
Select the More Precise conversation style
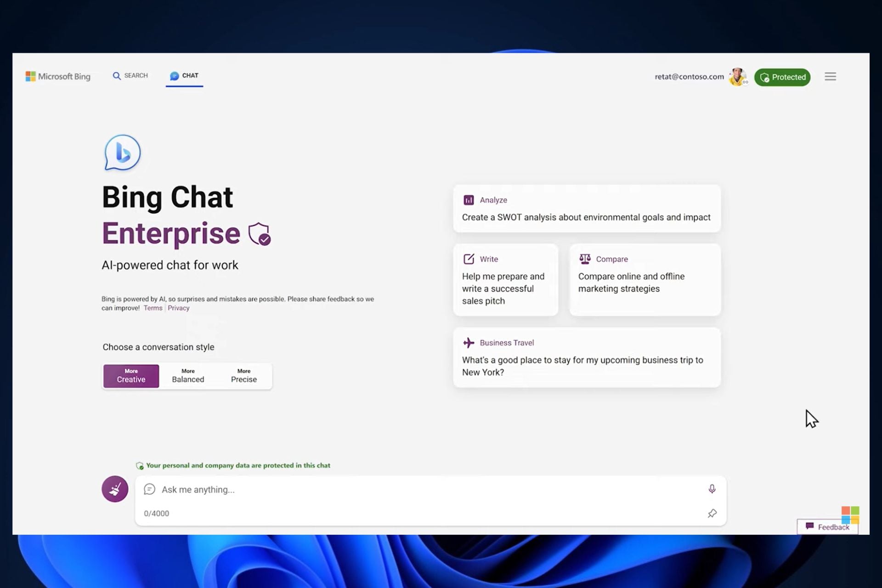tap(243, 376)
